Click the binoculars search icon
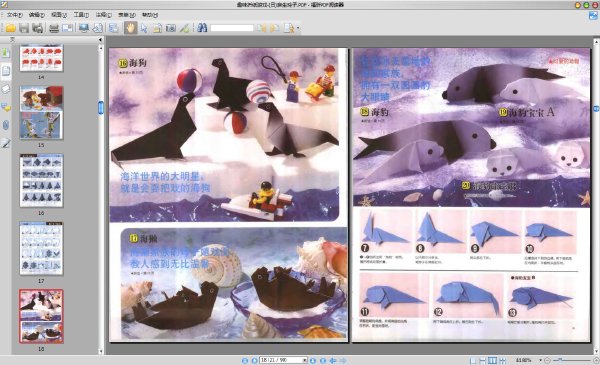The height and width of the screenshot is (365, 600). [202, 28]
